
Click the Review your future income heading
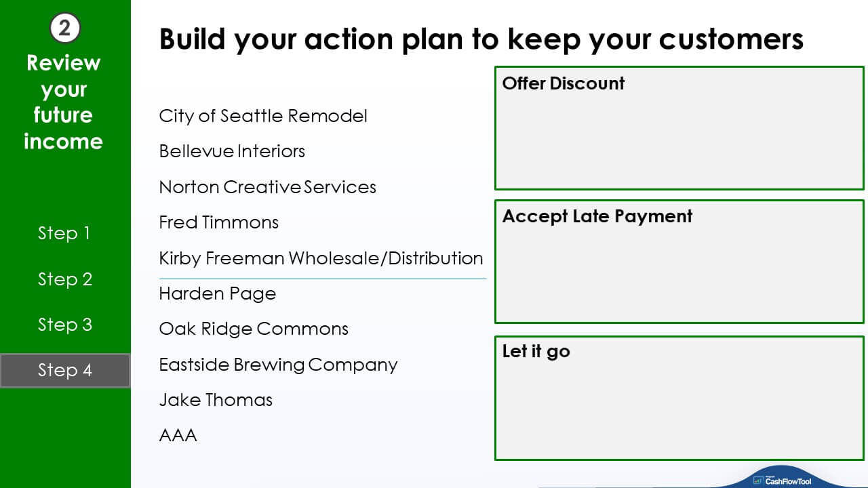[64, 102]
